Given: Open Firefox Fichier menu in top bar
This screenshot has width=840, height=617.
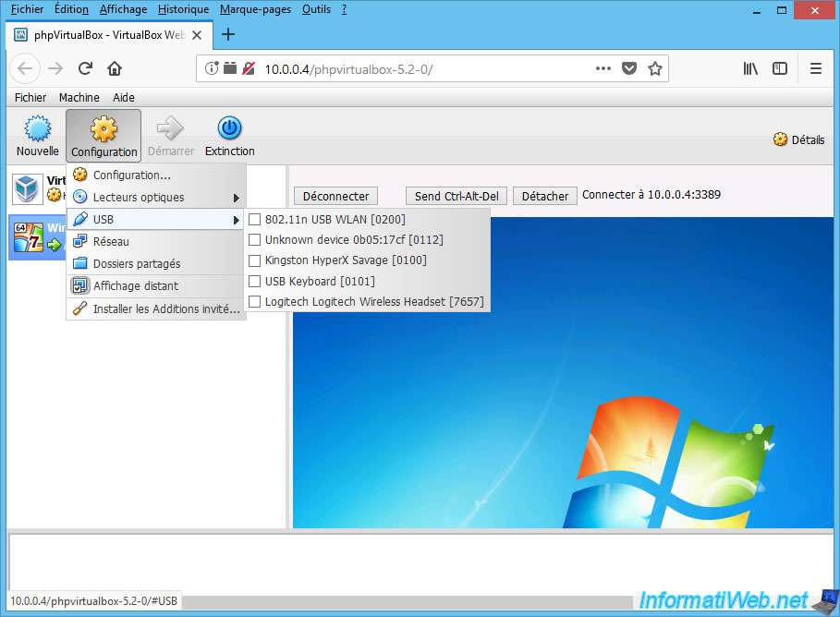Looking at the screenshot, I should (x=28, y=9).
